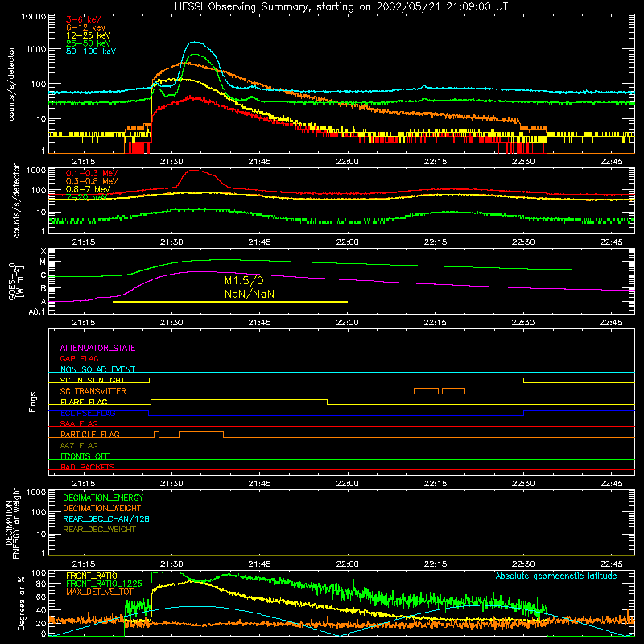
Task: Click the MAX_DET_VS_TOT legend label
Action: (x=99, y=592)
